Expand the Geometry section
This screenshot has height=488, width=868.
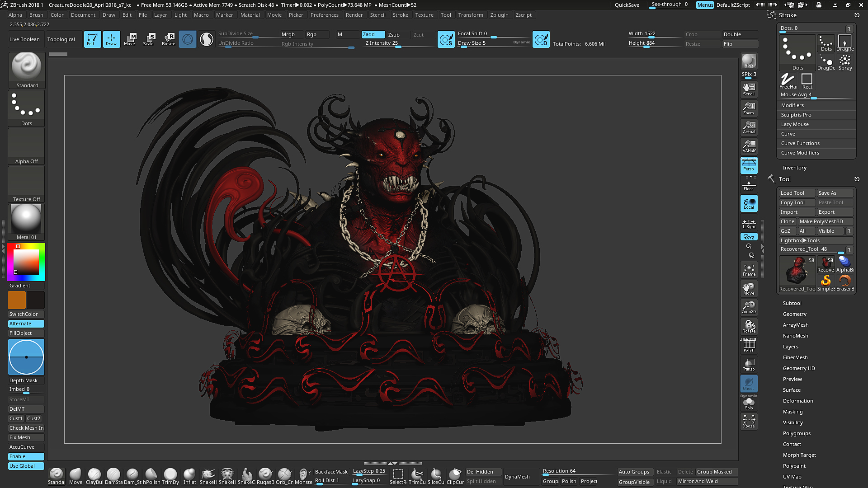(x=794, y=314)
